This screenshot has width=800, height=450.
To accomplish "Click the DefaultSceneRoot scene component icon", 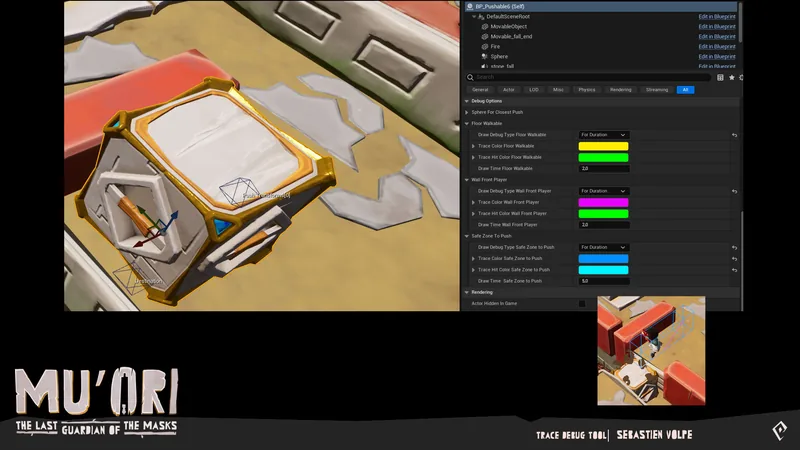I will point(481,16).
